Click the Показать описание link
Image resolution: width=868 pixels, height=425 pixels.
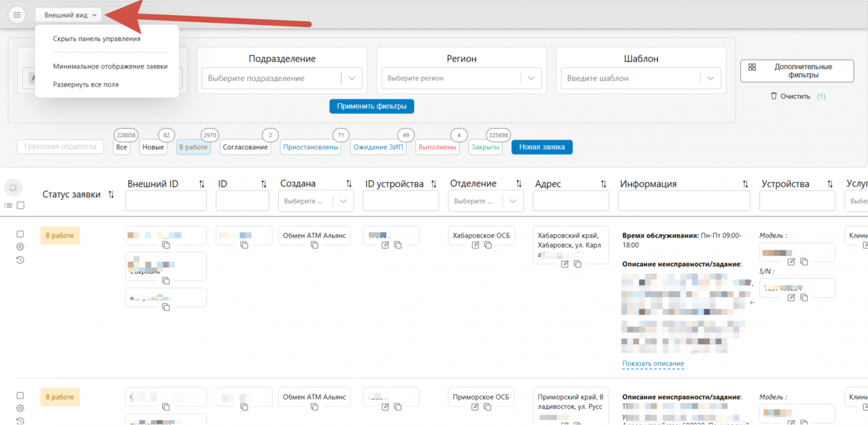tap(653, 364)
